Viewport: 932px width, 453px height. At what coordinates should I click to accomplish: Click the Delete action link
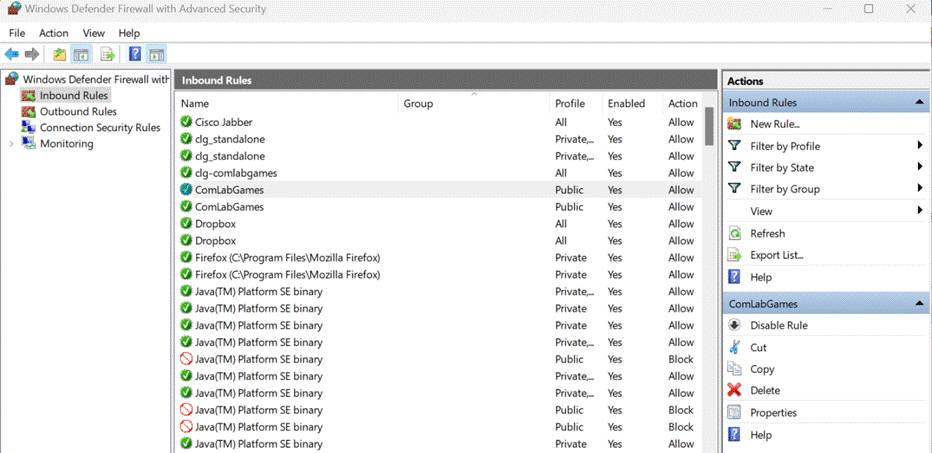(765, 391)
